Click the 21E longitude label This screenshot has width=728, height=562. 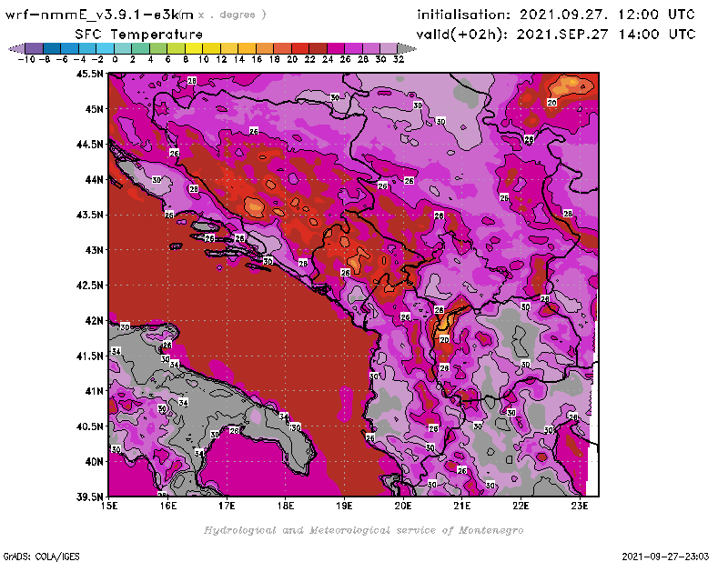462,506
